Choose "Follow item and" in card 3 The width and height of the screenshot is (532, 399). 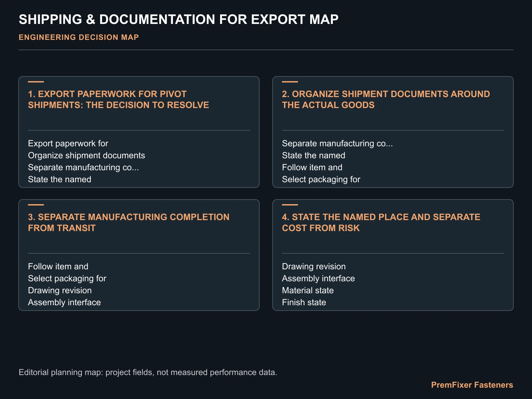click(x=58, y=266)
